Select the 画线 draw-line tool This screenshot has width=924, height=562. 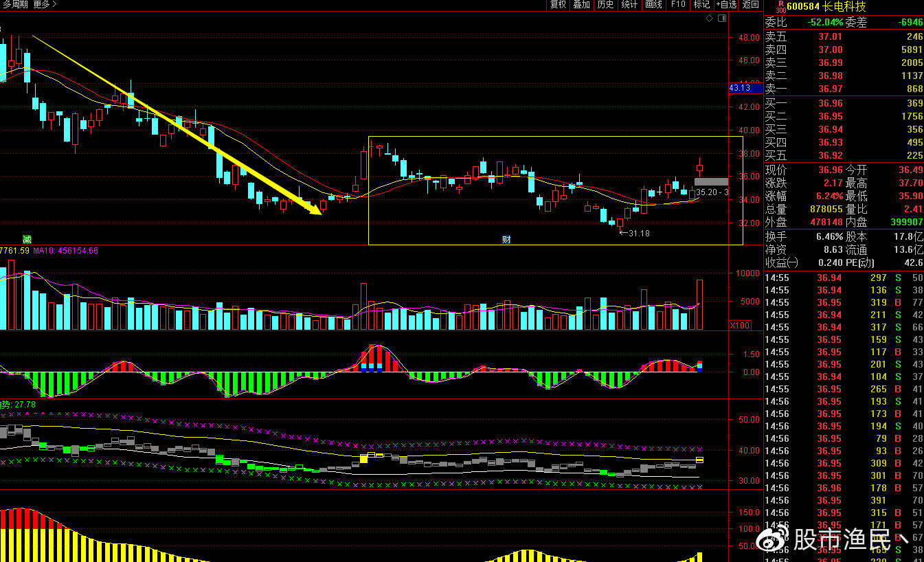point(653,5)
